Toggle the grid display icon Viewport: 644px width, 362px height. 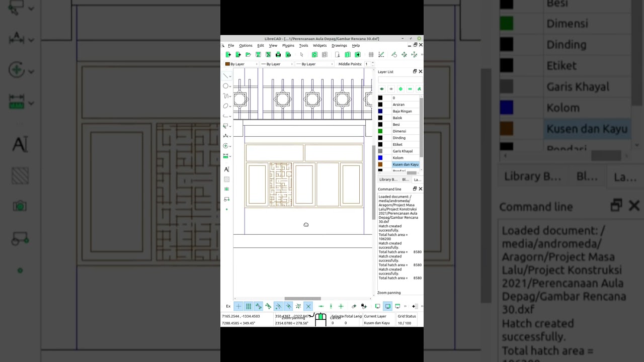pos(371,54)
